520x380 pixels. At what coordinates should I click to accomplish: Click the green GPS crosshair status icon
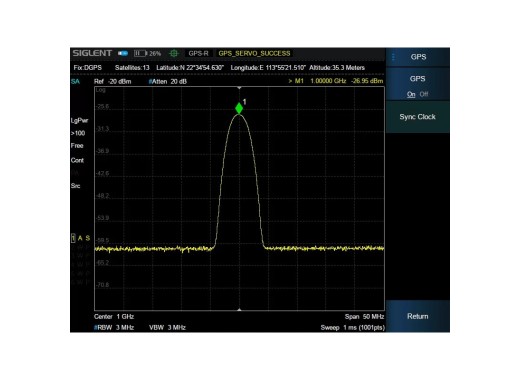click(174, 53)
